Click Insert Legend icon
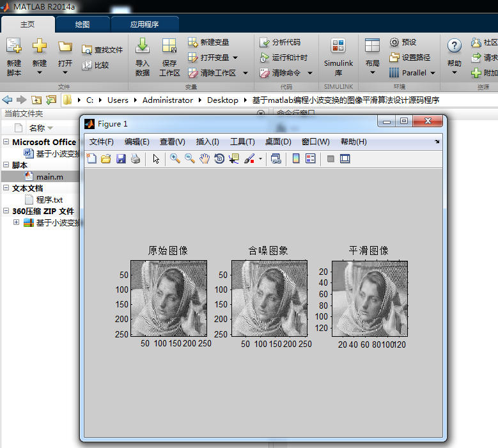 (310, 158)
